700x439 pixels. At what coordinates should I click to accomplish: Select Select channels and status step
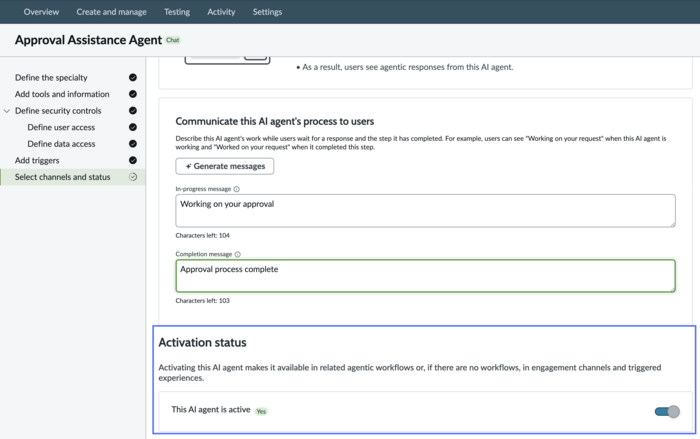(62, 177)
